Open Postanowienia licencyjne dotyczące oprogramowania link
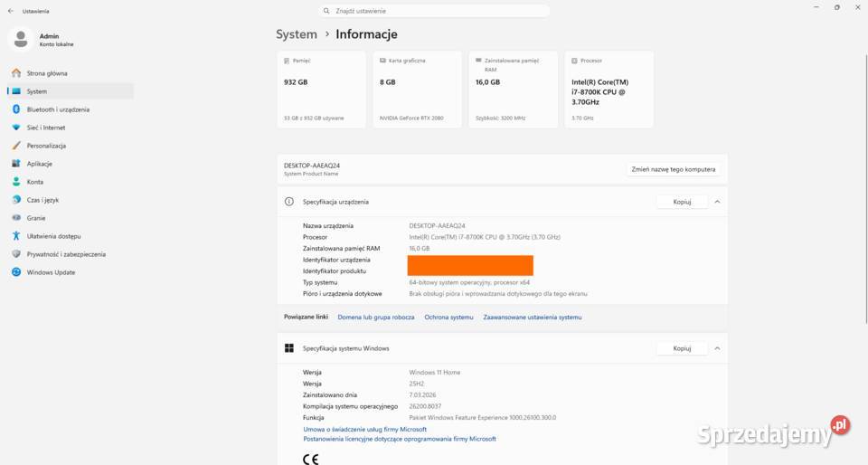Screen dimensions: 868x465 [400, 439]
